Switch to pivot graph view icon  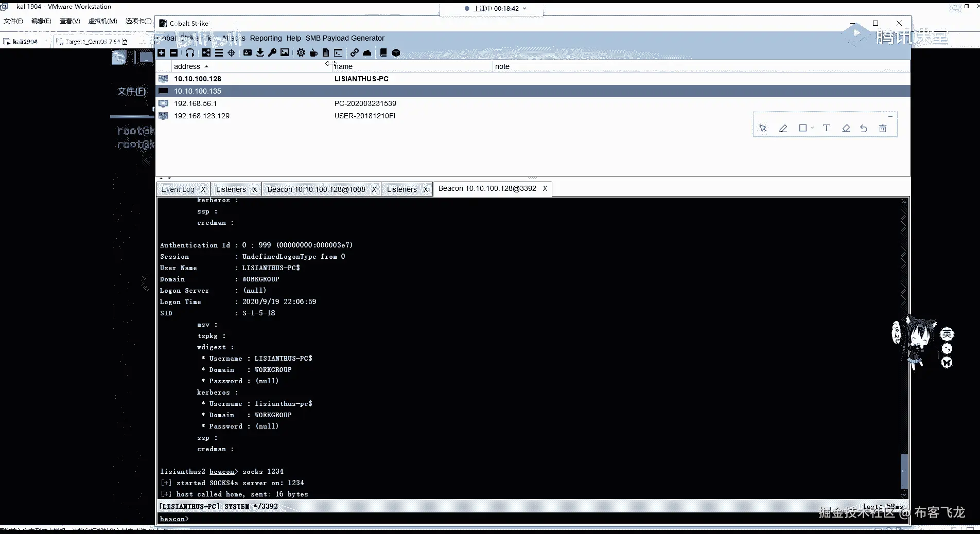(206, 52)
